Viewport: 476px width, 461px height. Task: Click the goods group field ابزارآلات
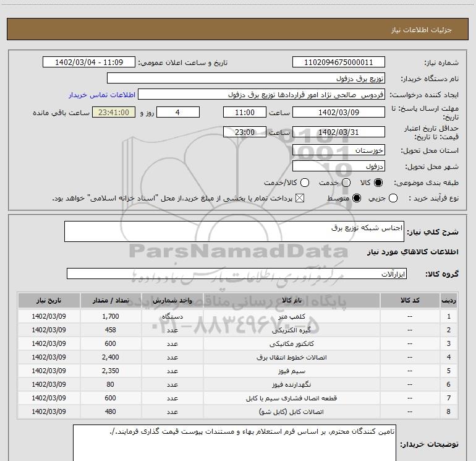[237, 274]
